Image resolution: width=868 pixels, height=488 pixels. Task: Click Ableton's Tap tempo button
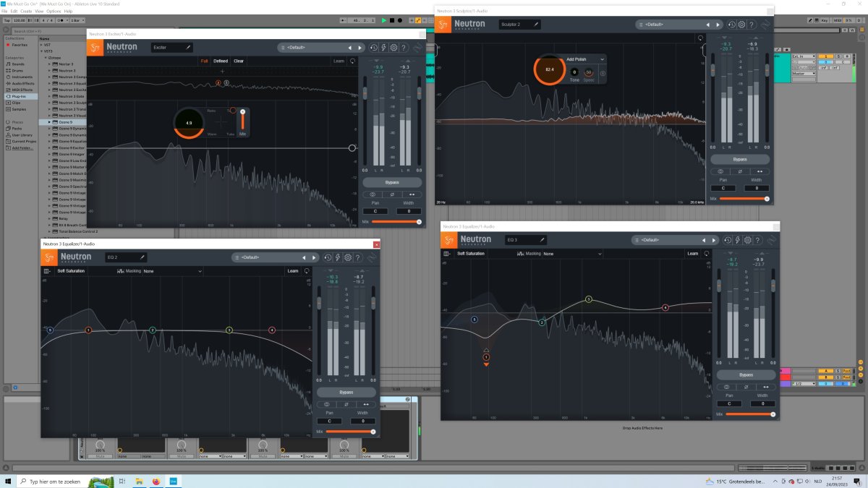(7, 20)
